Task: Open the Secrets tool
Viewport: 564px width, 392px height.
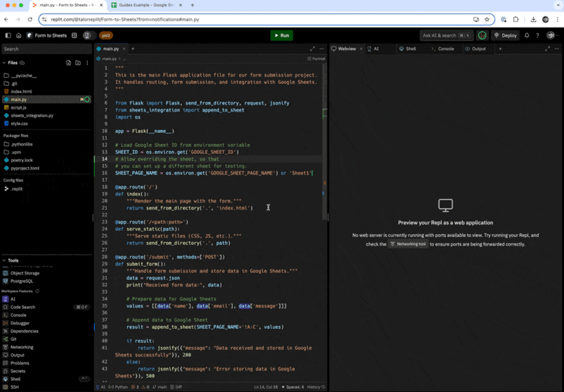Action: click(x=18, y=371)
